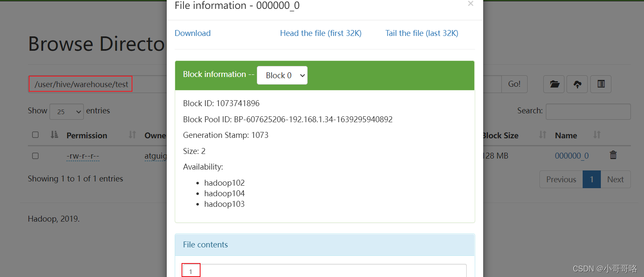The image size is (644, 277).
Task: Sort by the Name column arrows
Action: pyautogui.click(x=597, y=135)
